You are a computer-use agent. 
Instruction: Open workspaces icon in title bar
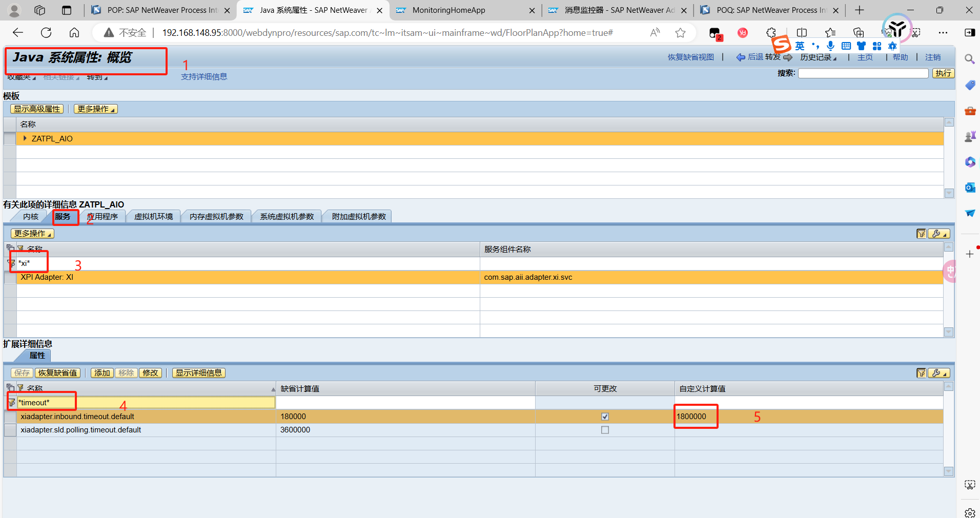coord(40,10)
